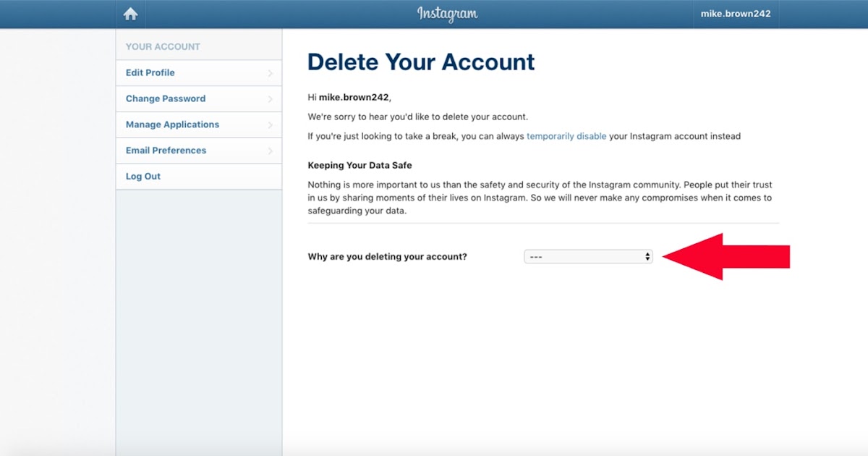This screenshot has height=456, width=868.
Task: Click the 'YOUR ACCOUNT' sidebar header
Action: [x=163, y=46]
